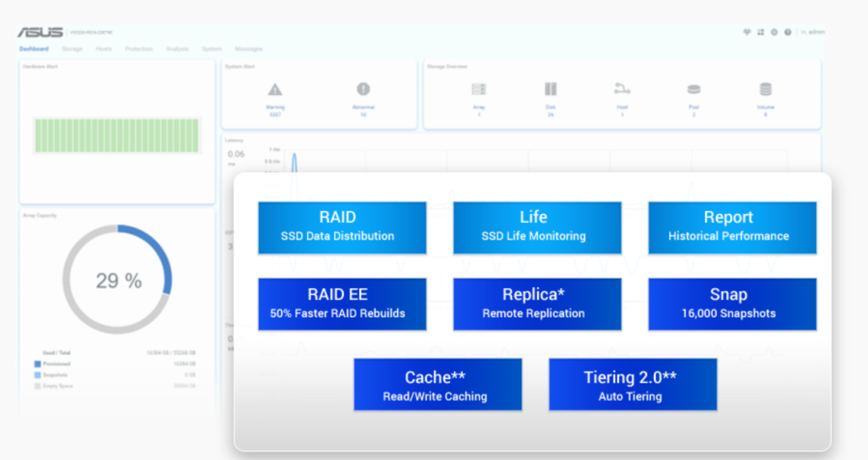Select the Disk icon in Storage Overview
The height and width of the screenshot is (460, 868).
(x=551, y=89)
